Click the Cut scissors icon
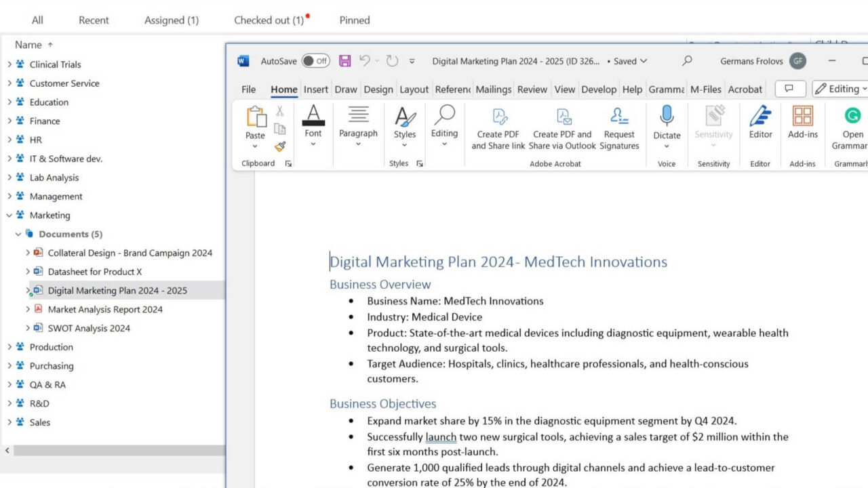The height and width of the screenshot is (488, 868). click(280, 111)
